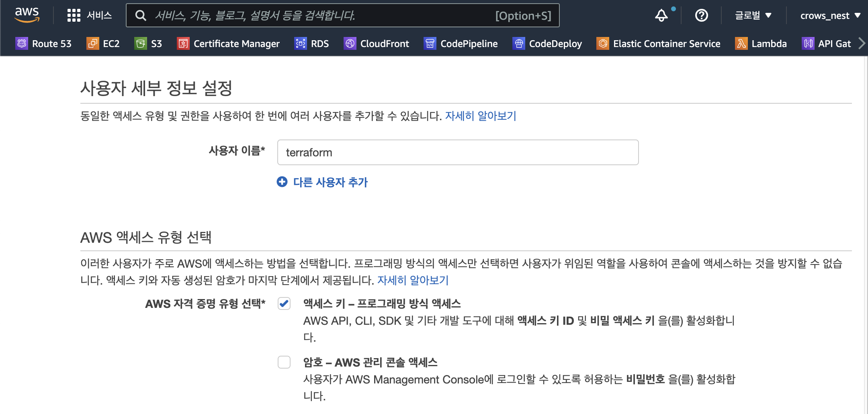868x414 pixels.
Task: Open the 글로벌 region dropdown
Action: 753,15
